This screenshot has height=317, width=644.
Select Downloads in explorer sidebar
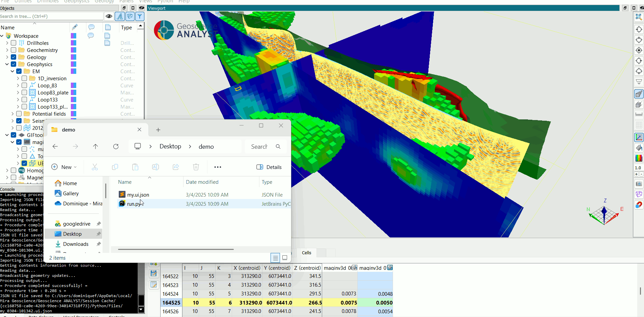click(x=76, y=244)
